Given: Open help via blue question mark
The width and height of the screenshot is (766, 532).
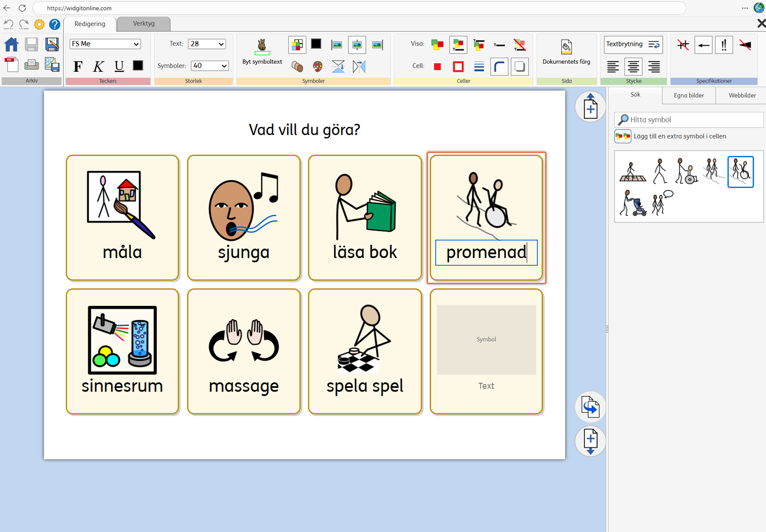Looking at the screenshot, I should tap(54, 24).
